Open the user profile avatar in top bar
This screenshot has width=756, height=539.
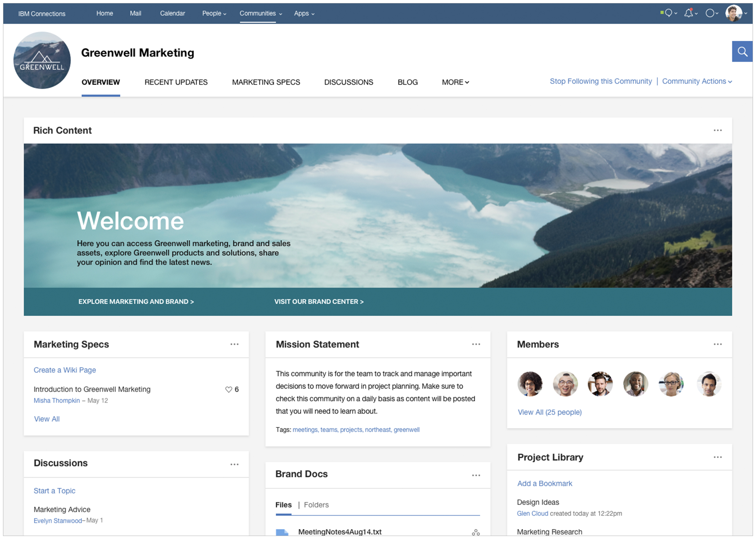733,13
